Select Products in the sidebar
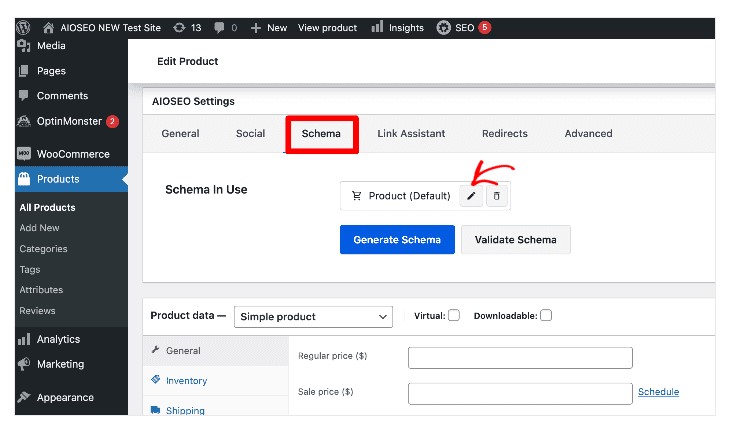The image size is (734, 435). 71,179
